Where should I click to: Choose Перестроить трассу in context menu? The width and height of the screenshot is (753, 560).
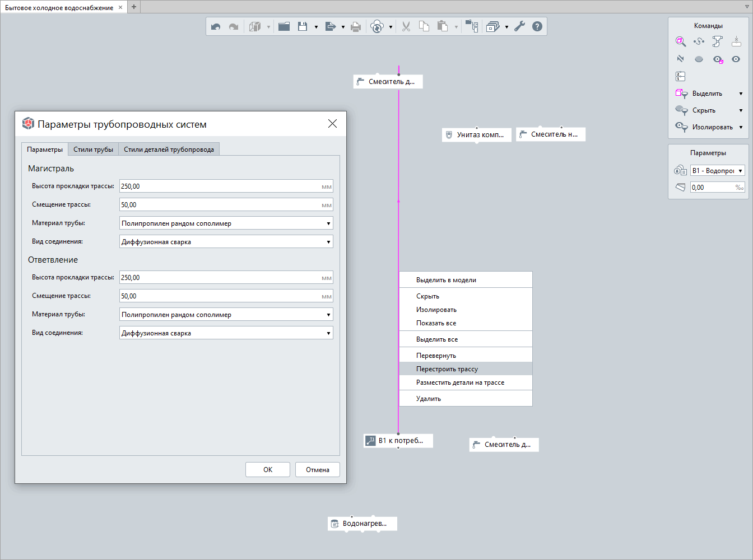(x=466, y=369)
